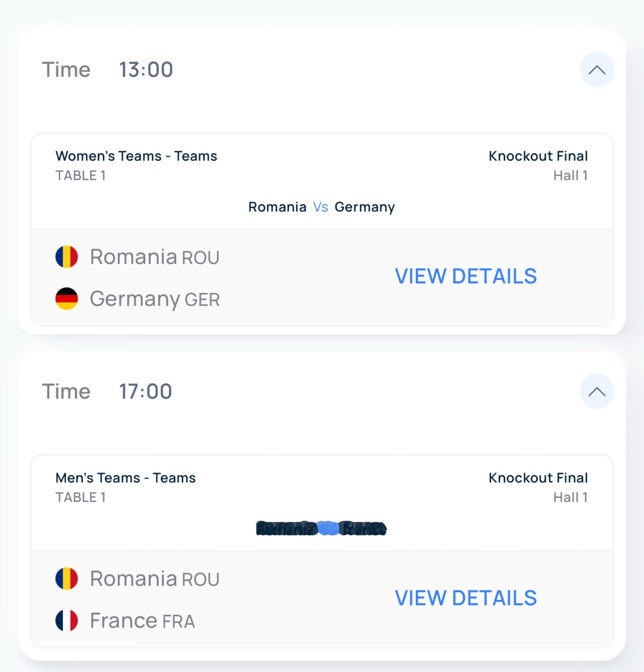
Task: Click Knockout Final label in Women's Teams card
Action: pos(538,156)
